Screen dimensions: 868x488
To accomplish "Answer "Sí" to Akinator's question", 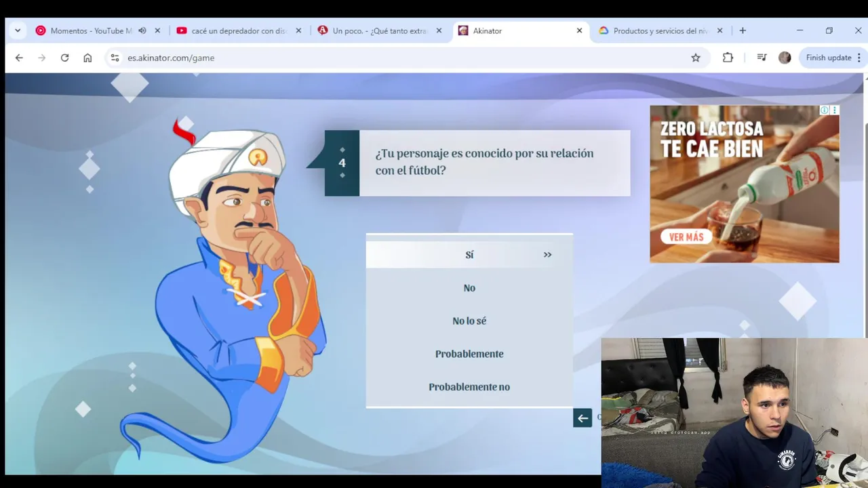I will [x=469, y=255].
